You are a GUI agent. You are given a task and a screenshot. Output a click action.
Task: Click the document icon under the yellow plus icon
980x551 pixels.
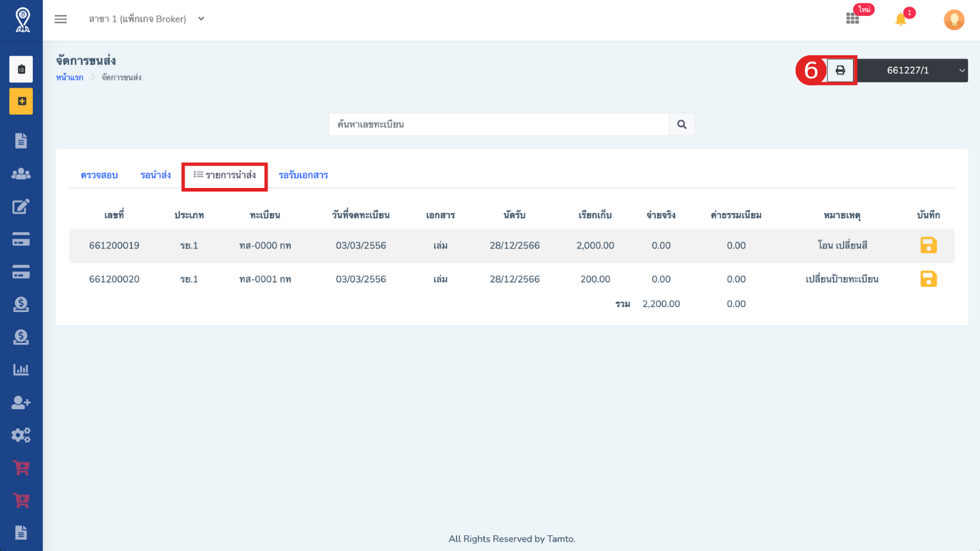[22, 141]
